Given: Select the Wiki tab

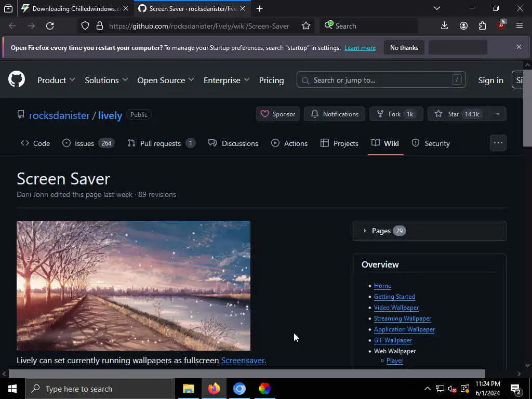Looking at the screenshot, I should click(x=385, y=143).
